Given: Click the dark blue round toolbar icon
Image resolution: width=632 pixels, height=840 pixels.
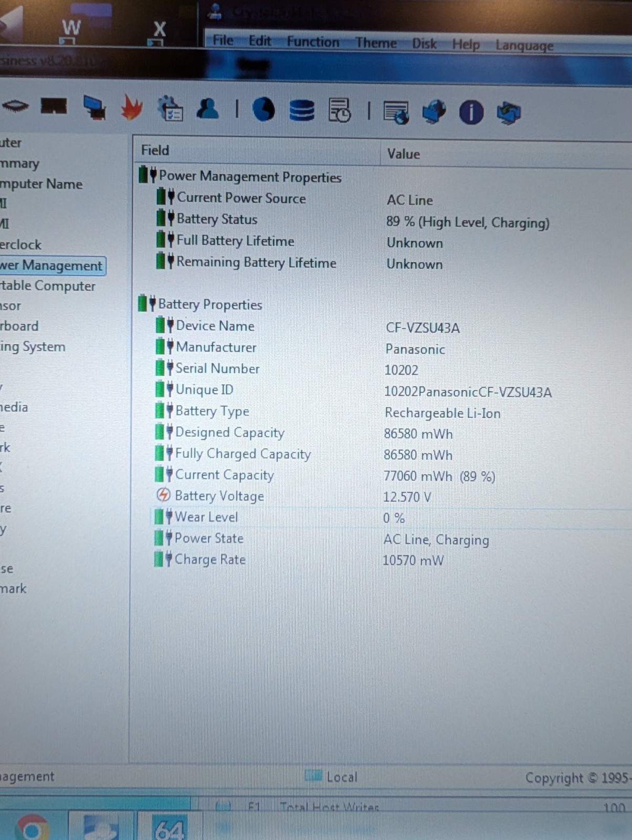Looking at the screenshot, I should pos(264,109).
